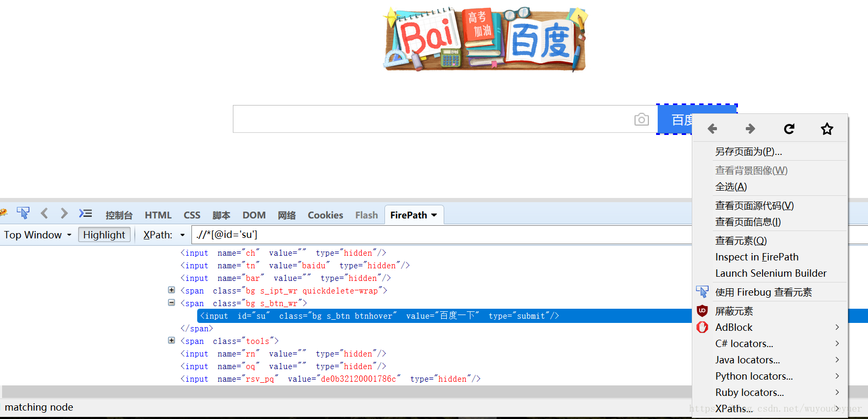Click the closing /span tag line

click(x=197, y=329)
